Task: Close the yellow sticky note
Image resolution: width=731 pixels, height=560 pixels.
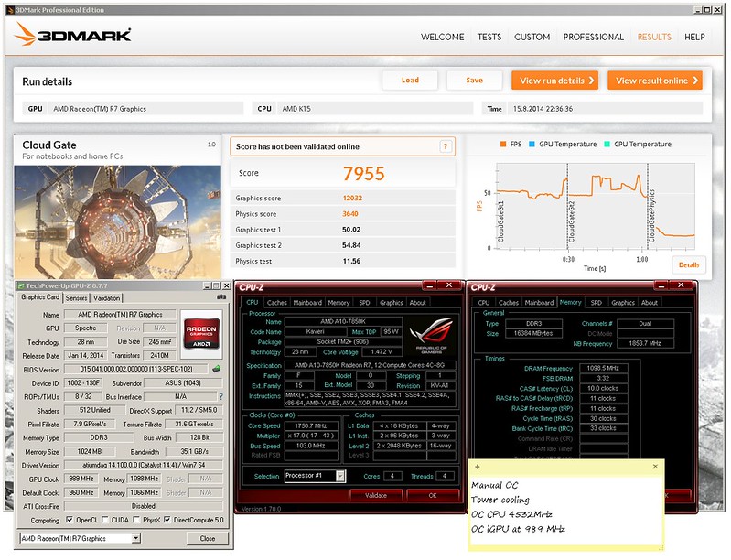Action: [655, 467]
